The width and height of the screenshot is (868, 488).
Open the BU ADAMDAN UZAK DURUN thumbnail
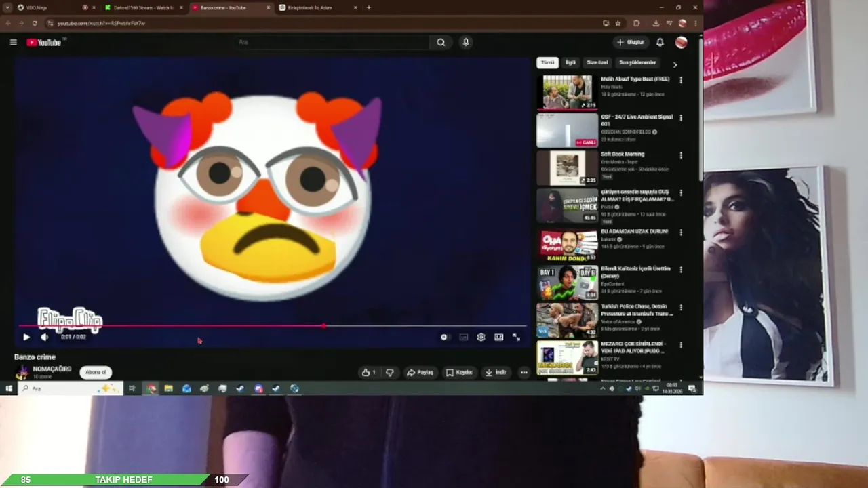point(567,245)
